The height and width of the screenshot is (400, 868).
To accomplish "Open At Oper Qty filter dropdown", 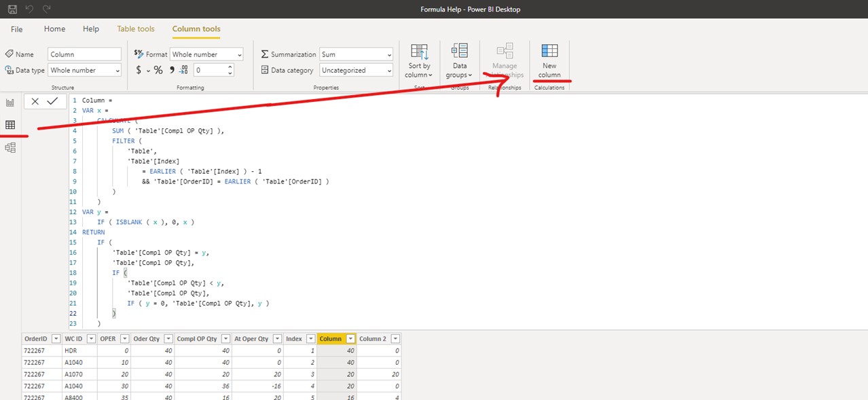I will point(276,338).
